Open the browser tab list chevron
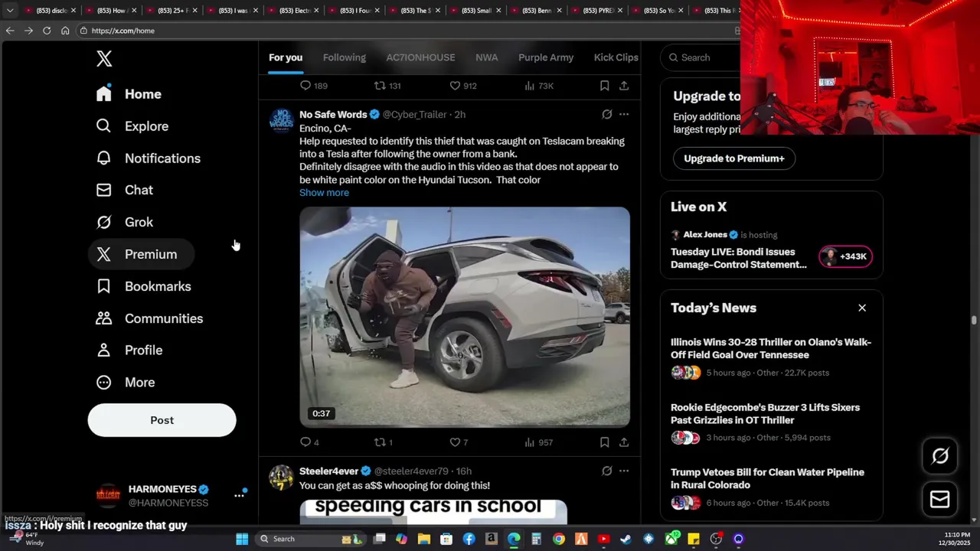 [x=9, y=11]
